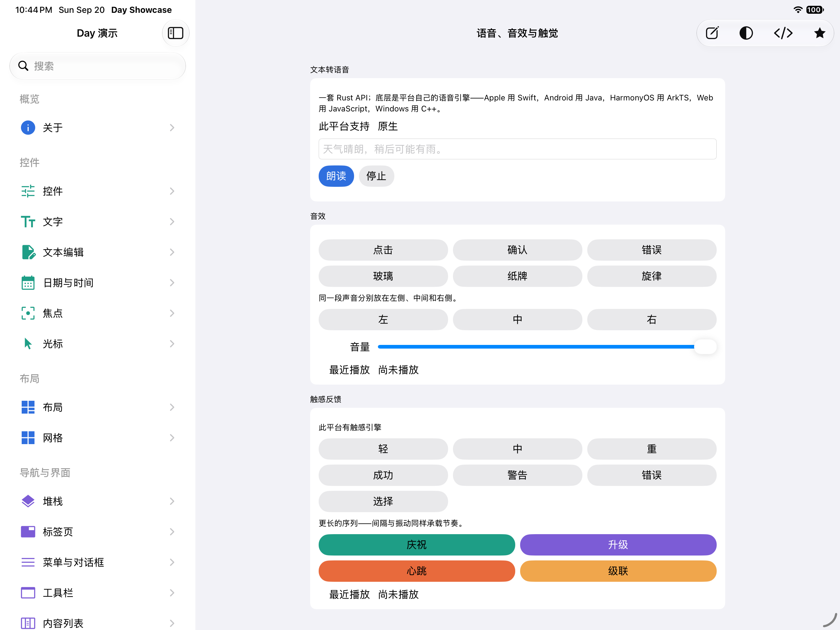Viewport: 840px width, 630px height.
Task: Open the source code brackets icon
Action: (x=783, y=33)
